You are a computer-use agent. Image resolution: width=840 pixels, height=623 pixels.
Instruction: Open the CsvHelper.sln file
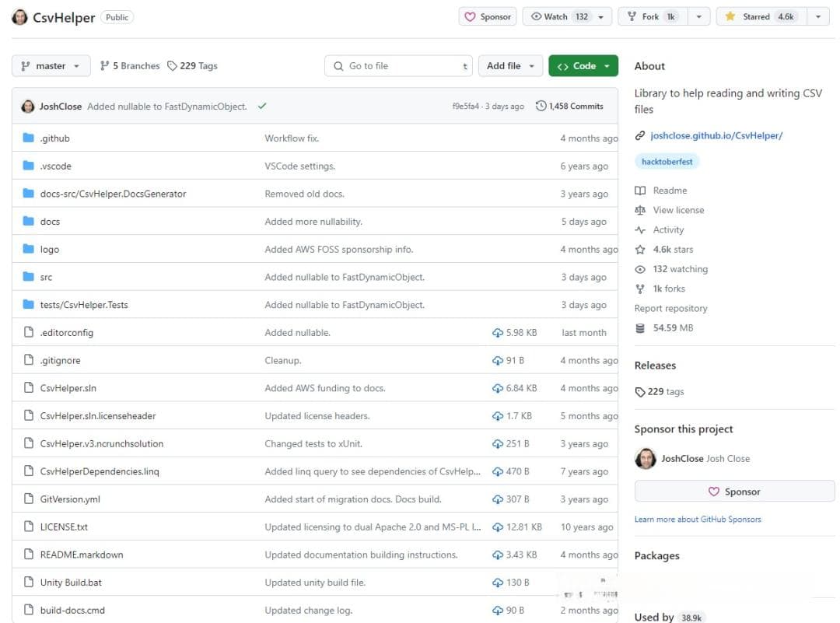68,388
